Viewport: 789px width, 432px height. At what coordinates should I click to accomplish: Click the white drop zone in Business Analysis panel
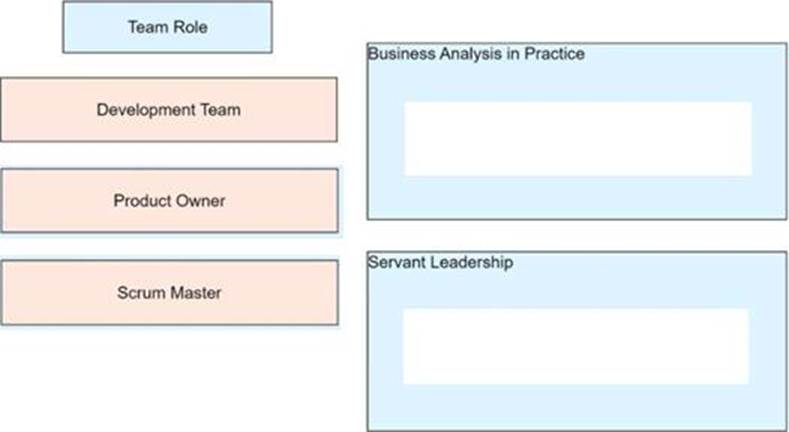(577, 138)
